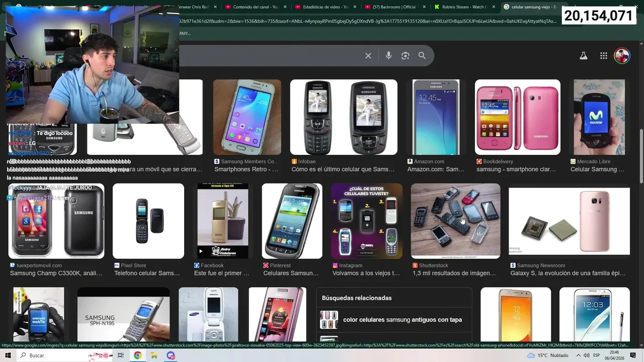Open Search Labs flask icon

(x=584, y=56)
